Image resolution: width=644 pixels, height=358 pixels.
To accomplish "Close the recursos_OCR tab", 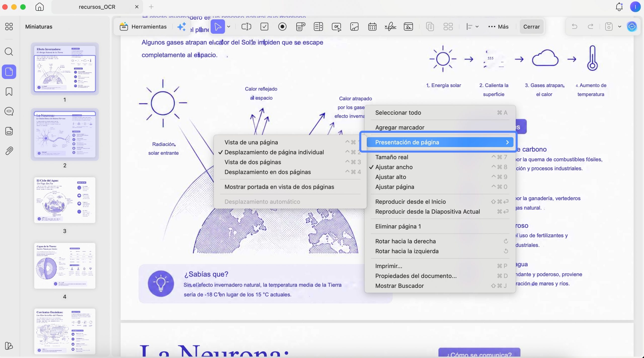I will [x=137, y=7].
